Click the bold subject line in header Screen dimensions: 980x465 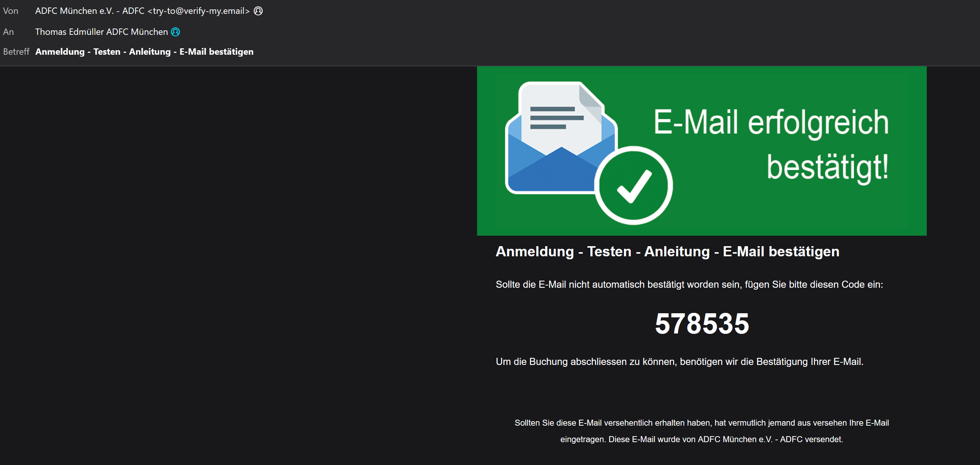pos(144,52)
